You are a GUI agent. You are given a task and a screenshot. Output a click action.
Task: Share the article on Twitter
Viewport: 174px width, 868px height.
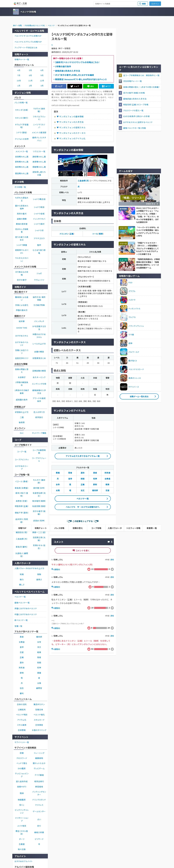click(x=75, y=86)
